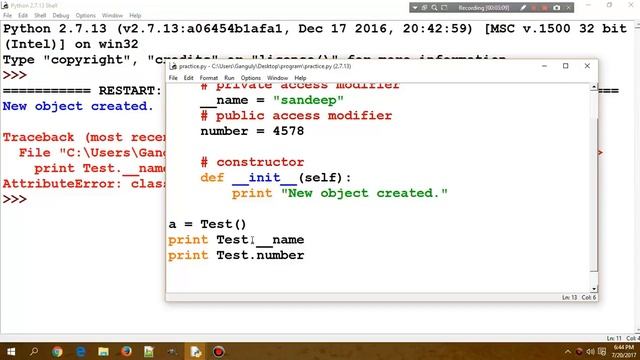Click the # constructor comment
Viewport: 640px width, 360px height.
252,162
